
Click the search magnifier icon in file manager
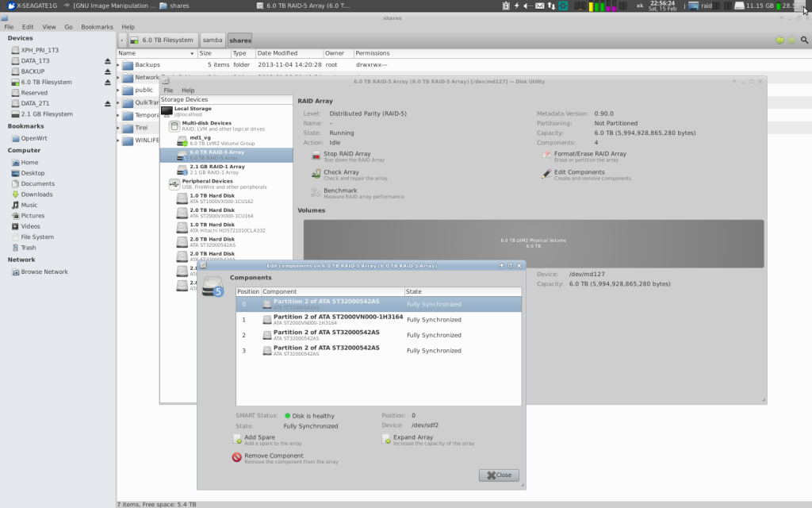(804, 40)
